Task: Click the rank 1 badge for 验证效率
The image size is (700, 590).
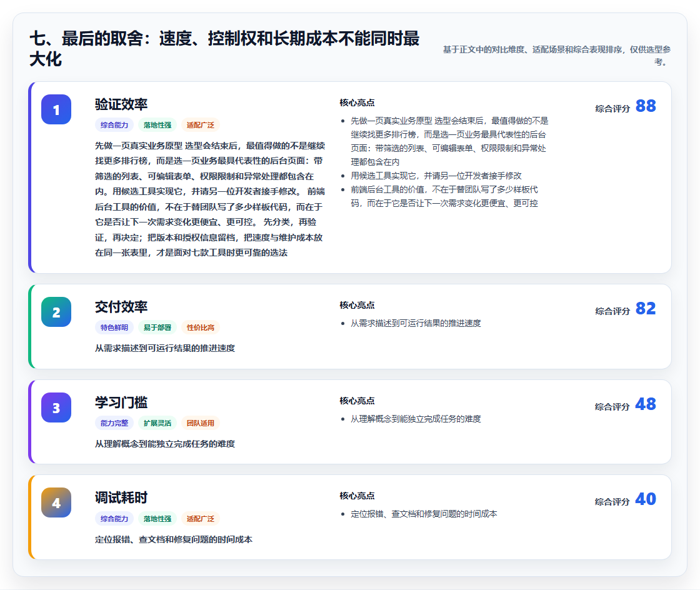Action: [x=56, y=109]
